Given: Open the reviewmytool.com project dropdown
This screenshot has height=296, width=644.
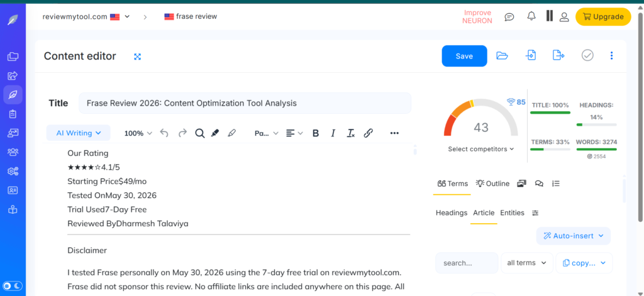Looking at the screenshot, I should pyautogui.click(x=86, y=17).
